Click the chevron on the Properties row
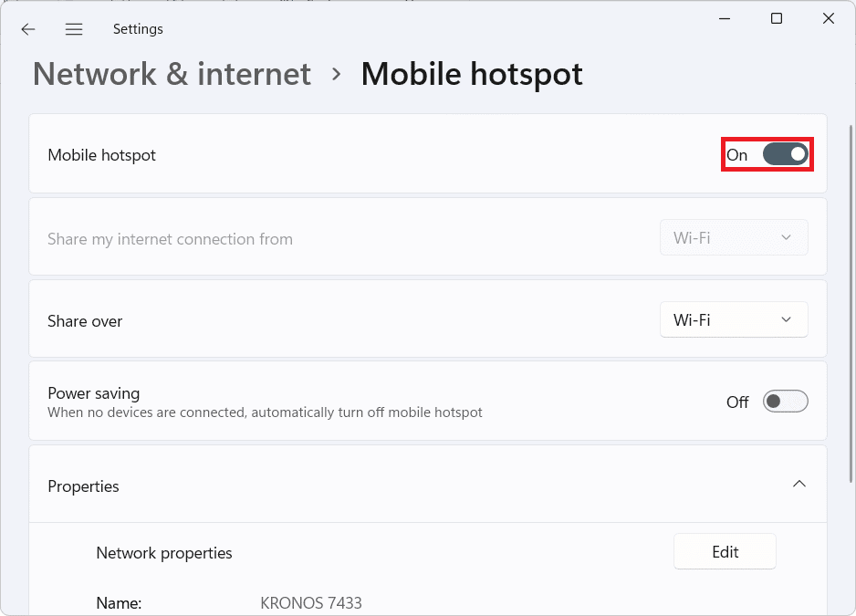The image size is (856, 616). pyautogui.click(x=799, y=485)
